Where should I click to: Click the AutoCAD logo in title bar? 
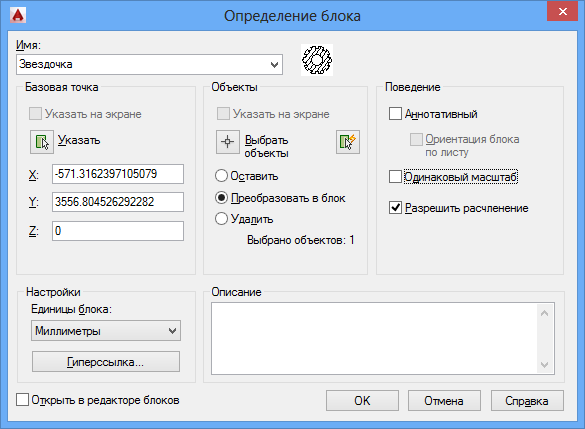[18, 15]
